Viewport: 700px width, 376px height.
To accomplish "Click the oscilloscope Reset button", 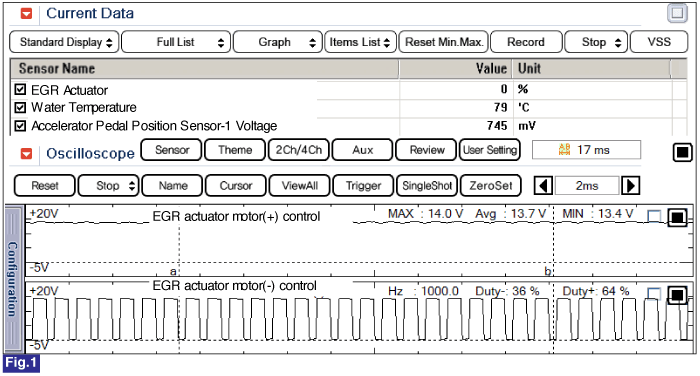I will click(x=45, y=185).
